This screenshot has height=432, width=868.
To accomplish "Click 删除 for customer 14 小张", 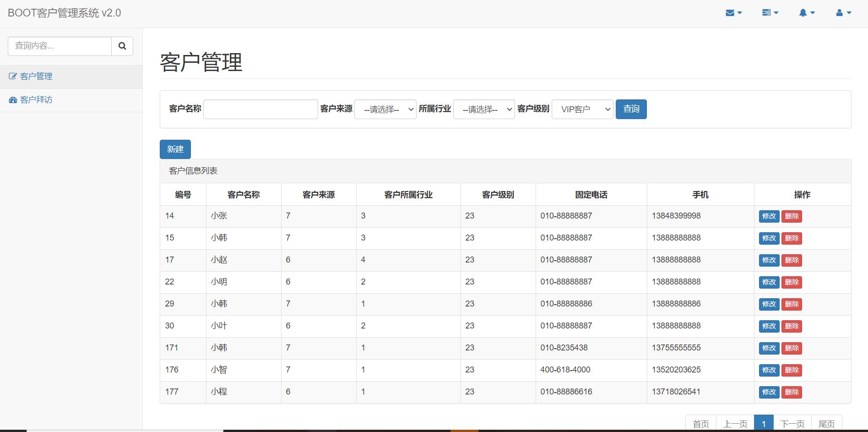I will tap(792, 216).
